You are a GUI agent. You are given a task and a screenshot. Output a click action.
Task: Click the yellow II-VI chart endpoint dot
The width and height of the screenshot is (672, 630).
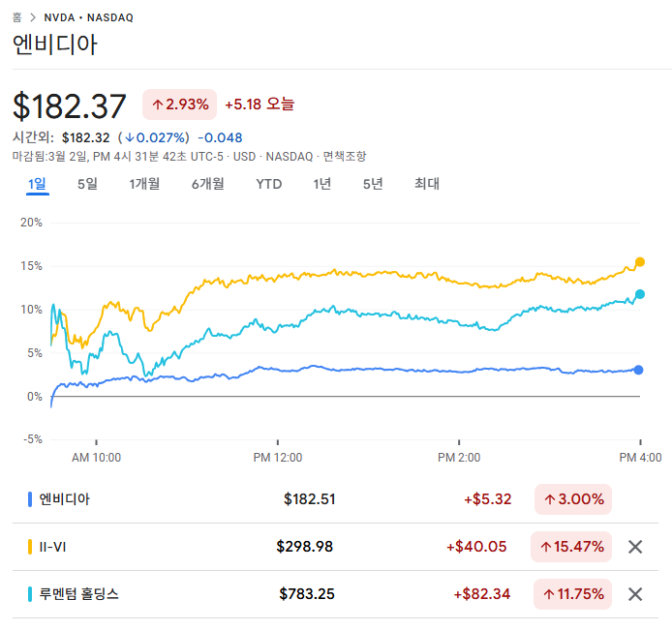(639, 262)
